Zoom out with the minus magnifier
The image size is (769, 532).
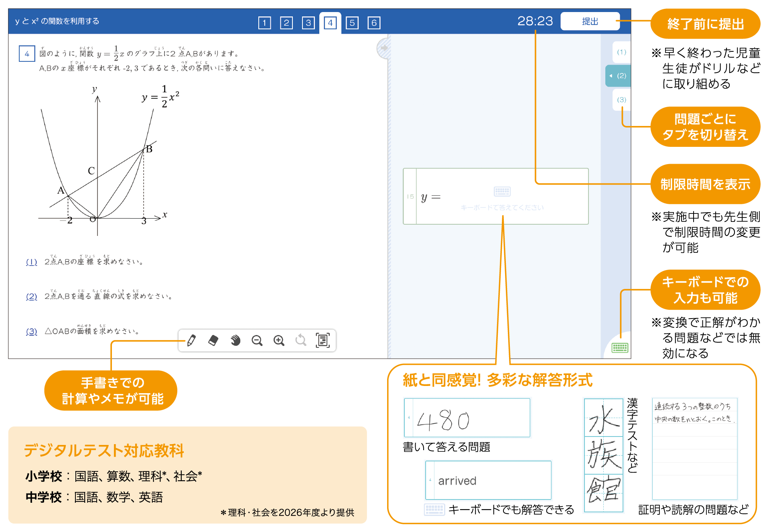(257, 341)
